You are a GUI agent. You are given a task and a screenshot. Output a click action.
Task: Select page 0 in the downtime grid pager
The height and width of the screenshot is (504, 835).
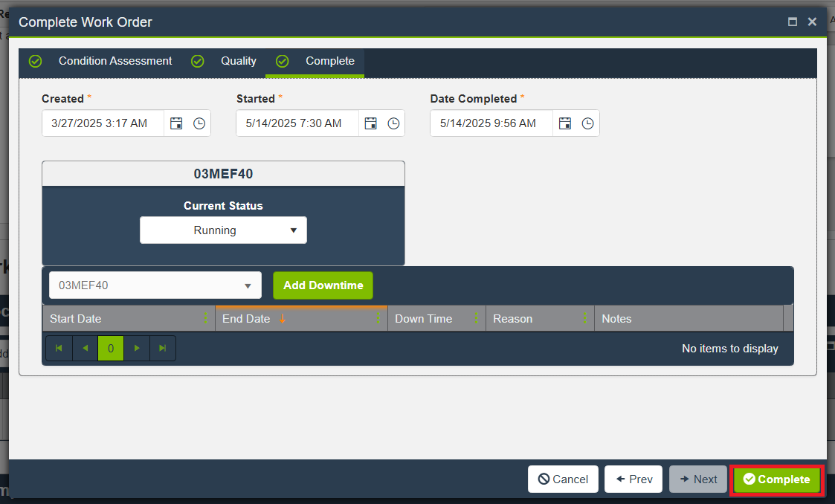click(x=111, y=348)
